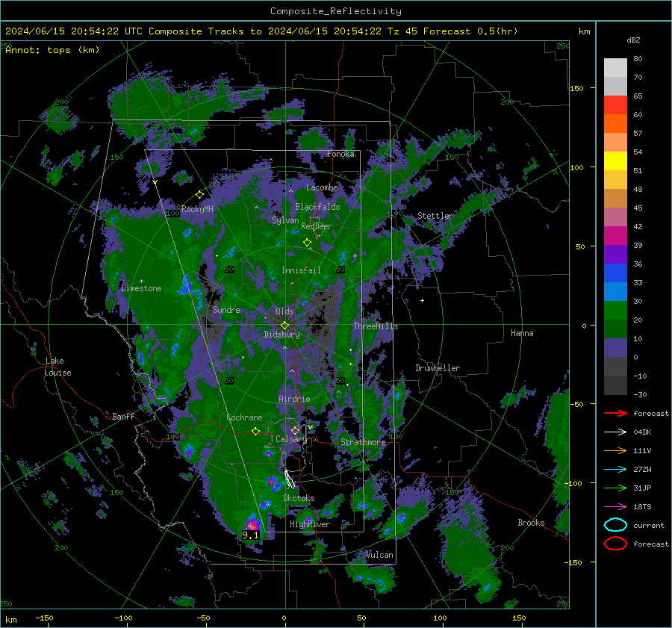
Task: Click the dBZ heading above the color scale
Action: click(633, 40)
